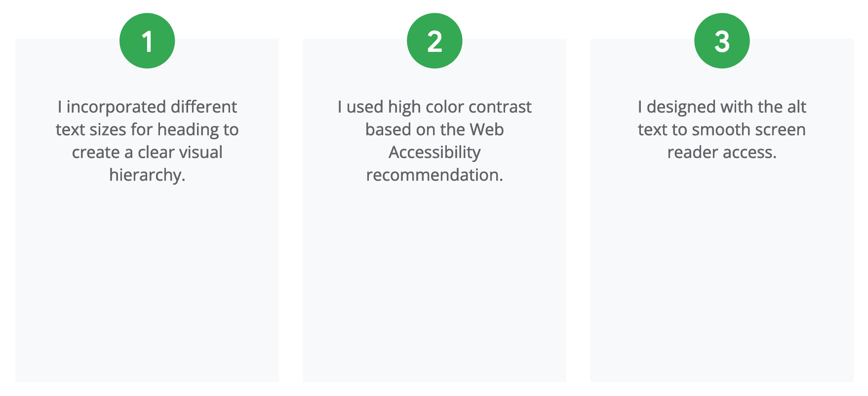Image resolution: width=868 pixels, height=396 pixels.
Task: Click the green circle numbered 2
Action: point(434,41)
